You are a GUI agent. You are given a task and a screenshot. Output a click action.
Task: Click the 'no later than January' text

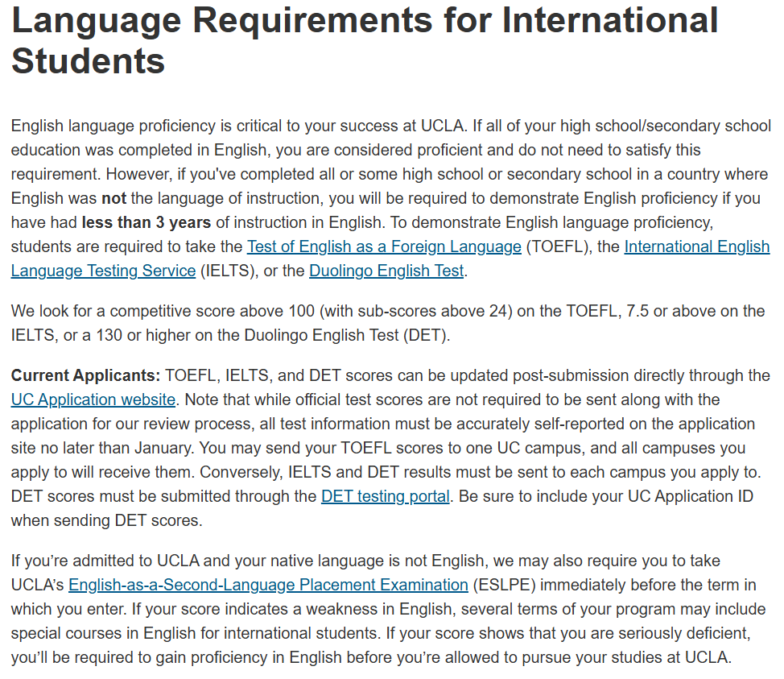coord(116,449)
